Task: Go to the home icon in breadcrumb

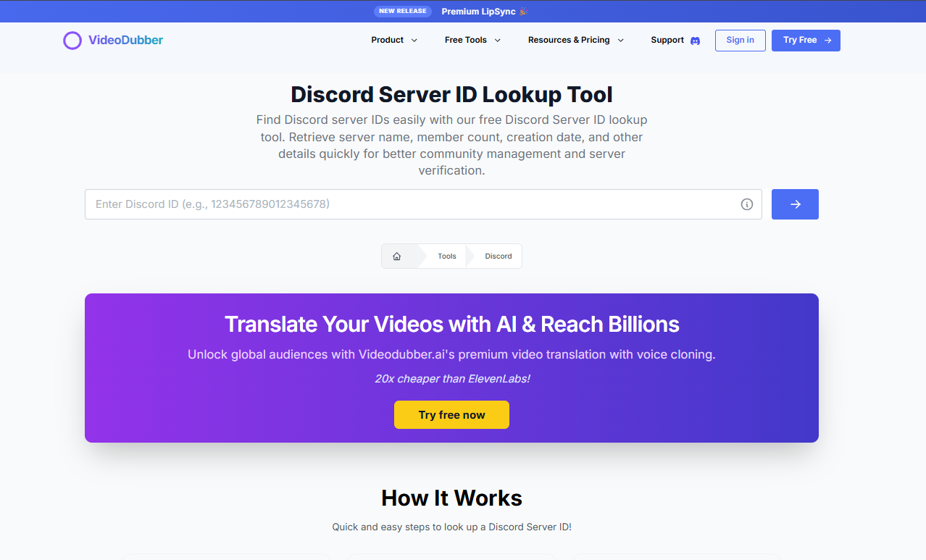Action: click(396, 256)
